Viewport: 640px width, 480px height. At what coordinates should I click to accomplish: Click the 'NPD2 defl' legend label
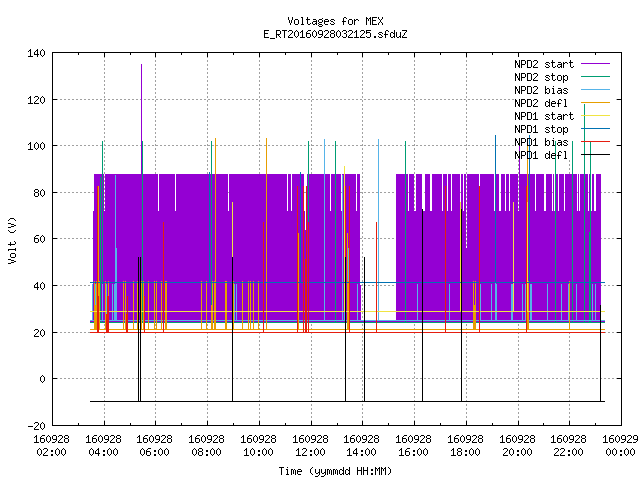[x=541, y=103]
